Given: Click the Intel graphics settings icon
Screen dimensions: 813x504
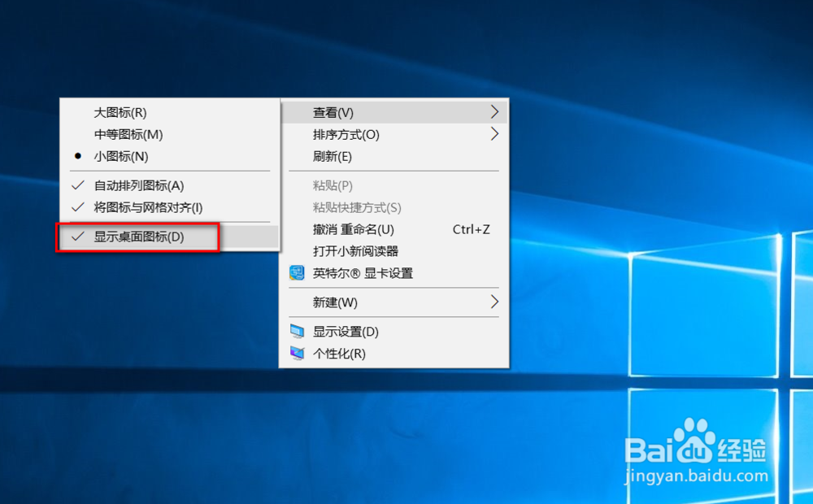Looking at the screenshot, I should click(x=297, y=273).
